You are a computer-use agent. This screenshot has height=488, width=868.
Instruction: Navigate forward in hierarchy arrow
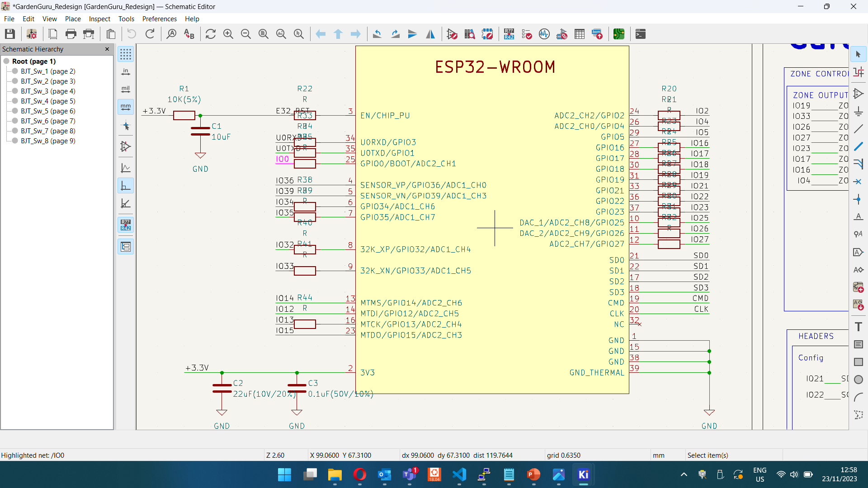[x=356, y=34]
